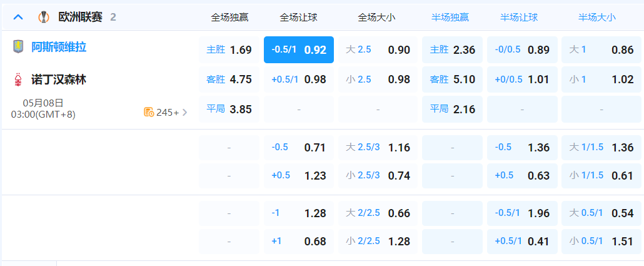Choose full-time handicap -0.5 at 0.71
The height and width of the screenshot is (266, 644).
(299, 147)
